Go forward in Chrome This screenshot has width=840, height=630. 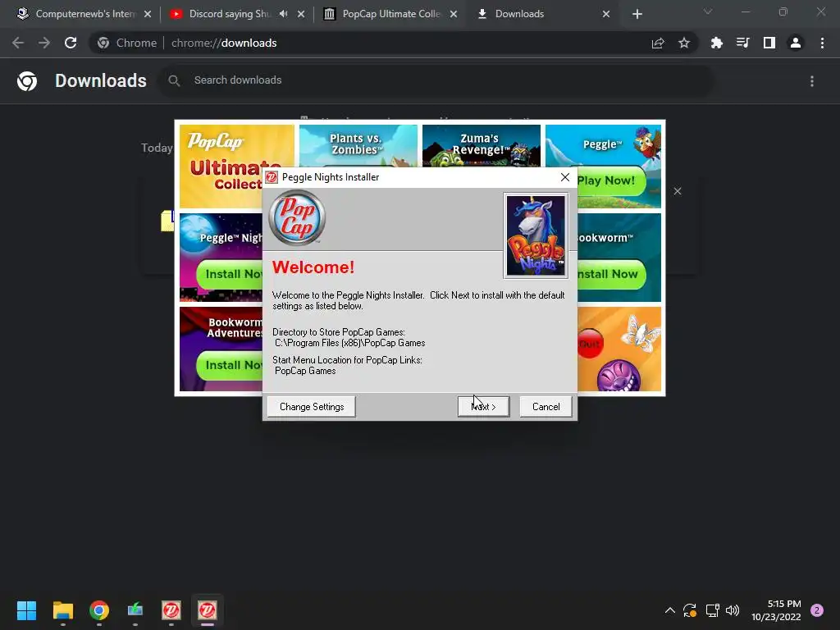point(44,43)
